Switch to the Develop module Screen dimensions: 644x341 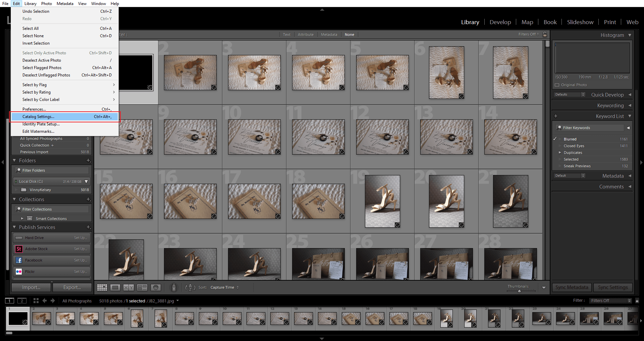[x=500, y=22]
